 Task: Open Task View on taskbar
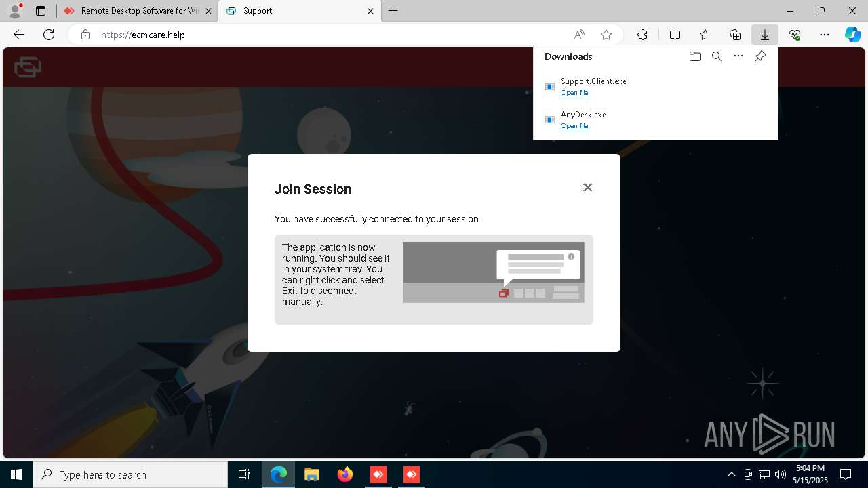click(x=244, y=474)
